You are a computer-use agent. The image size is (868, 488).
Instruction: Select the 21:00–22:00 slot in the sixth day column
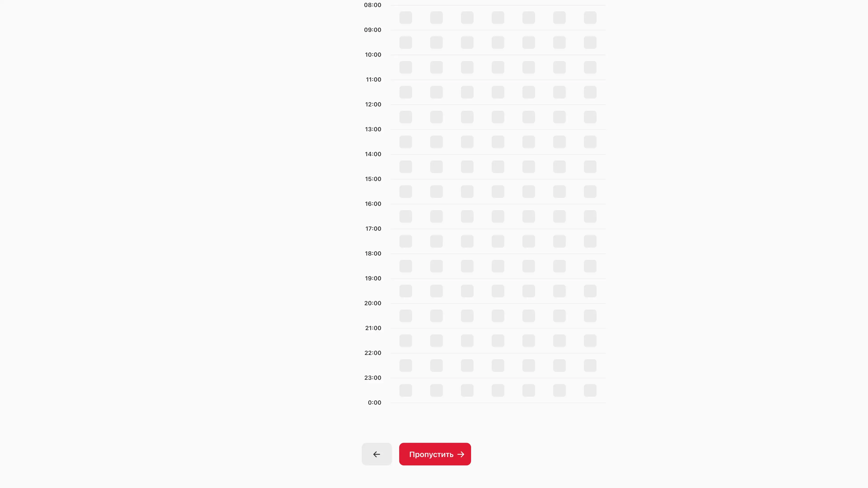(559, 340)
